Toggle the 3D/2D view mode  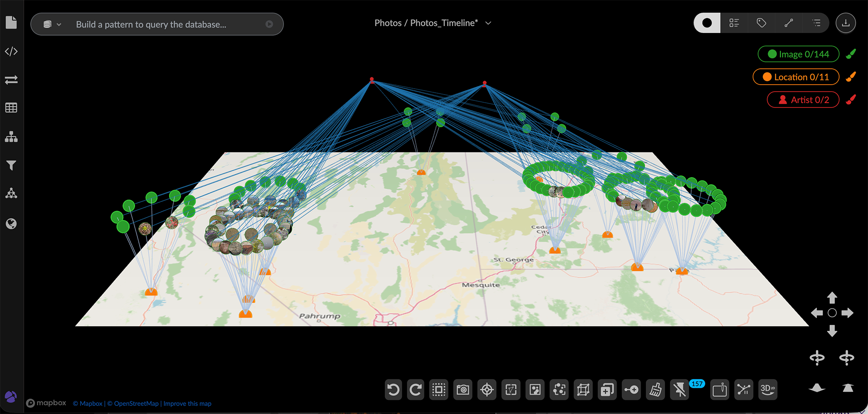768,390
